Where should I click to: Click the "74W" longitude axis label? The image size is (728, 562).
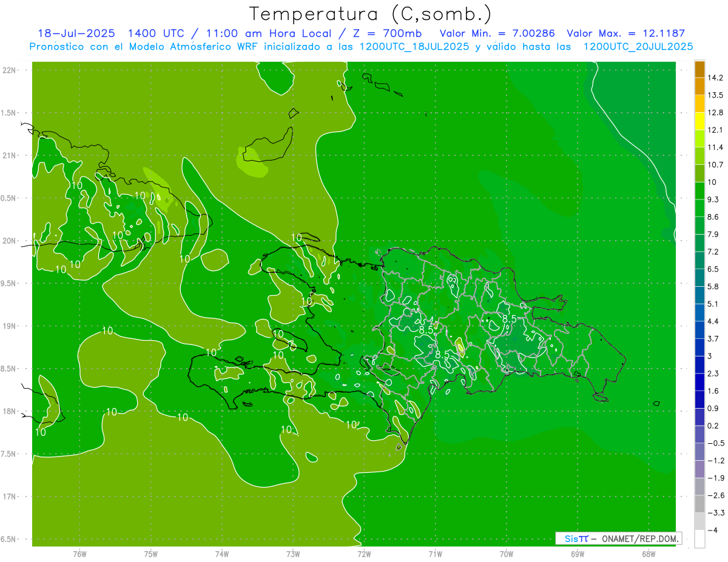222,554
